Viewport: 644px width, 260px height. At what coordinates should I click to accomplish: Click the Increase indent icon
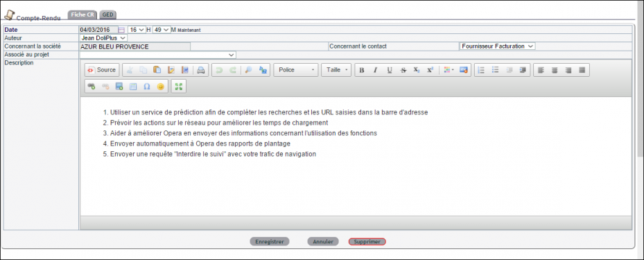click(523, 70)
